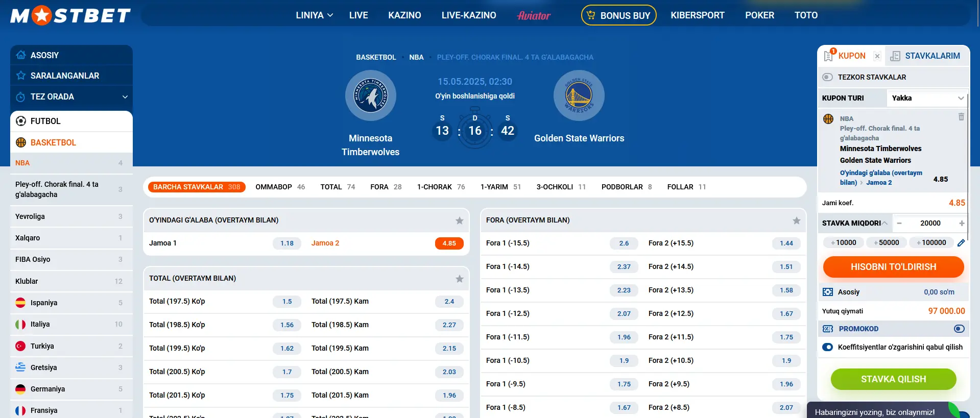Select the BARCHA STAVKALAR 308 tab
Viewport: 980px width, 418px height.
(197, 187)
